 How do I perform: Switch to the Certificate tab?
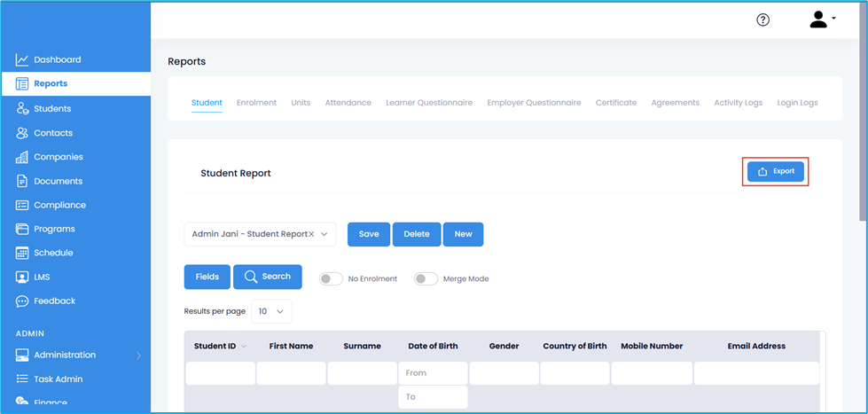point(615,103)
